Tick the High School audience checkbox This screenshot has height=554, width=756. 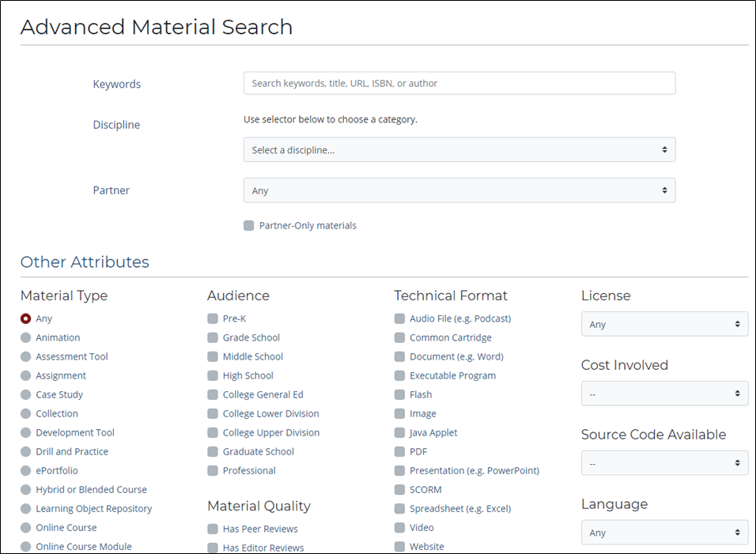tap(213, 375)
